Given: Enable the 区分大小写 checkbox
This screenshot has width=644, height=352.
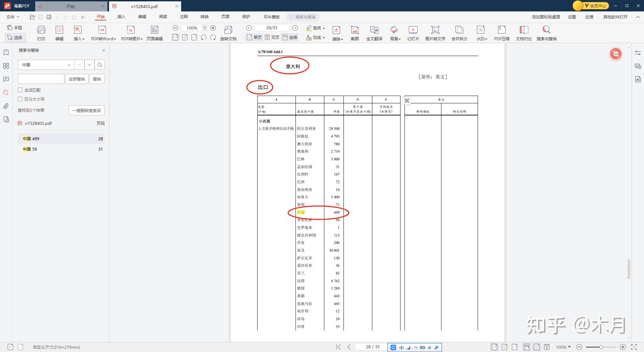Looking at the screenshot, I should click(x=20, y=99).
